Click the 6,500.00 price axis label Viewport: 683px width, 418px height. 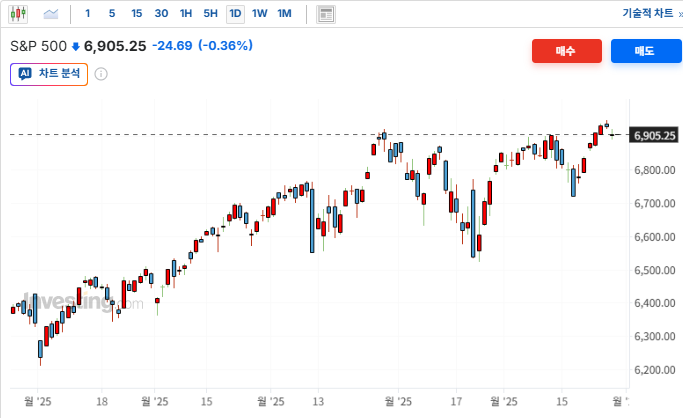pos(655,270)
